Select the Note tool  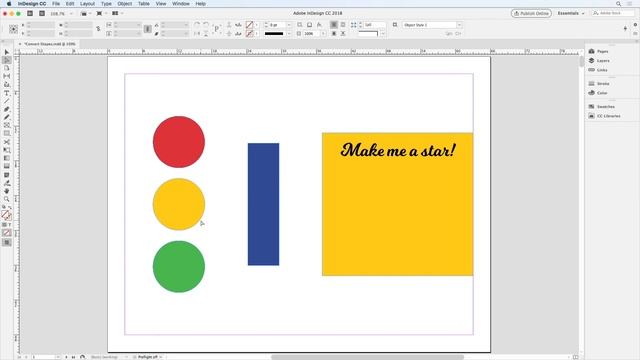(x=7, y=175)
